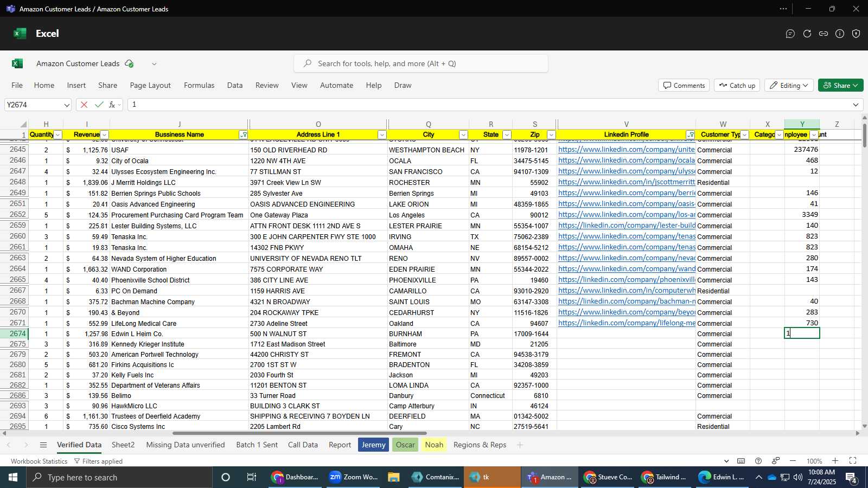The image size is (868, 488).
Task: Click the Search for tools, help box
Action: coord(421,63)
